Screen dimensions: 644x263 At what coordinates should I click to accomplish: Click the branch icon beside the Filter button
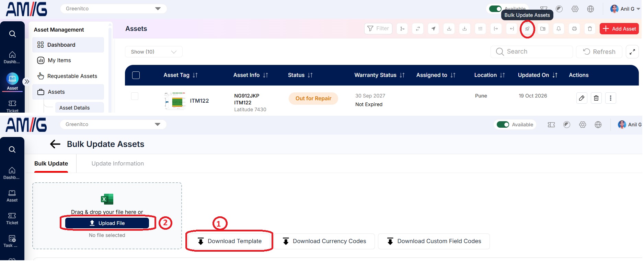click(402, 29)
